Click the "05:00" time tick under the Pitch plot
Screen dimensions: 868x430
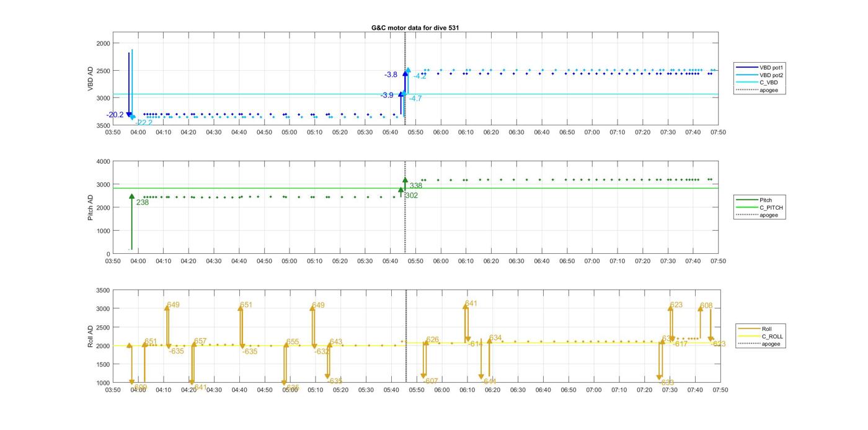[290, 261]
